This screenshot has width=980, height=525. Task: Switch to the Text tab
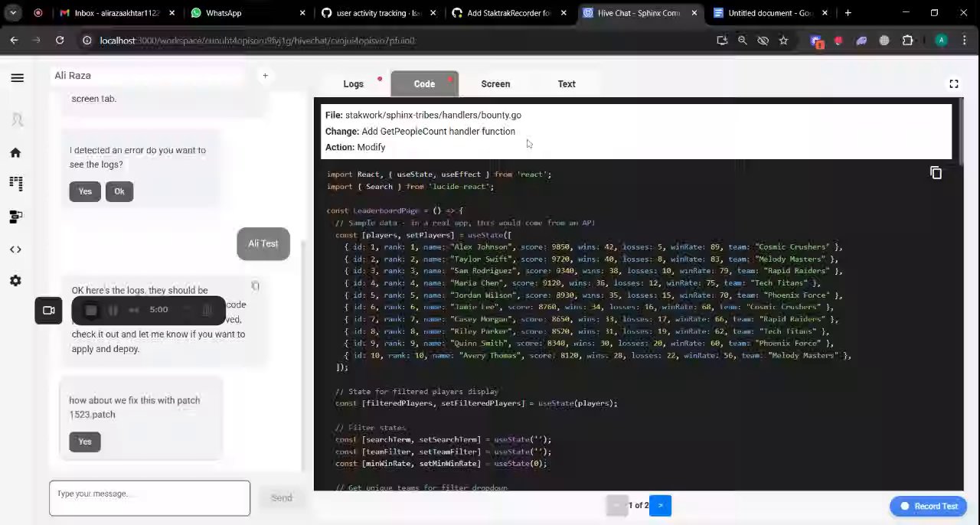567,84
